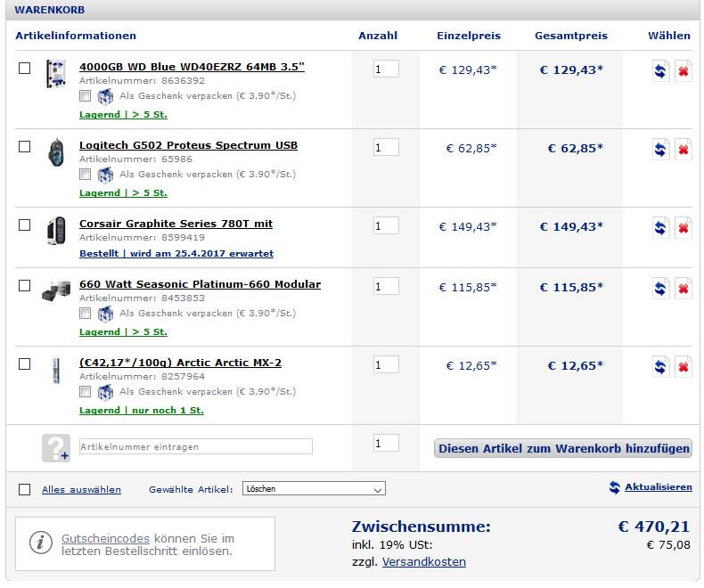704x588 pixels.
Task: Click the info icon beside Gutscheincodes
Action: tap(41, 543)
